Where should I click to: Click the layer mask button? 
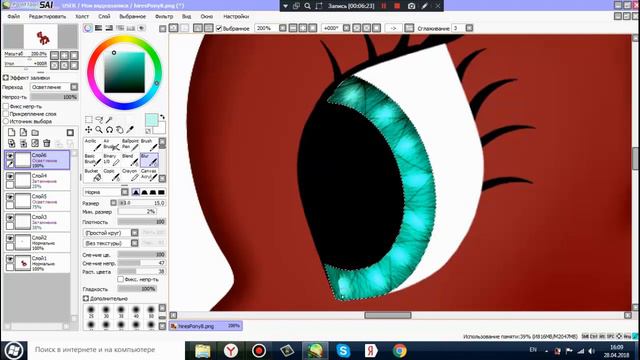coord(70,133)
